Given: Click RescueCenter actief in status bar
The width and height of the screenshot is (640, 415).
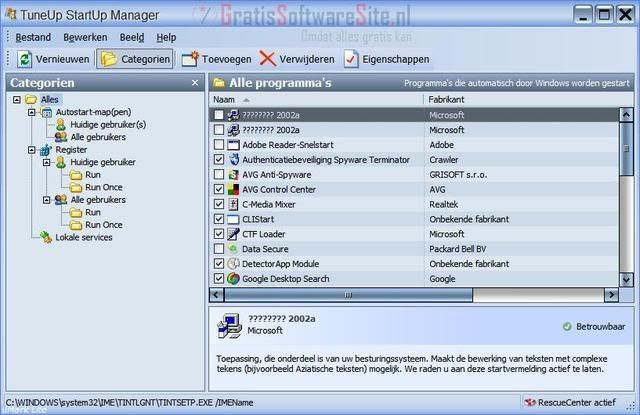Looking at the screenshot, I should [x=571, y=403].
